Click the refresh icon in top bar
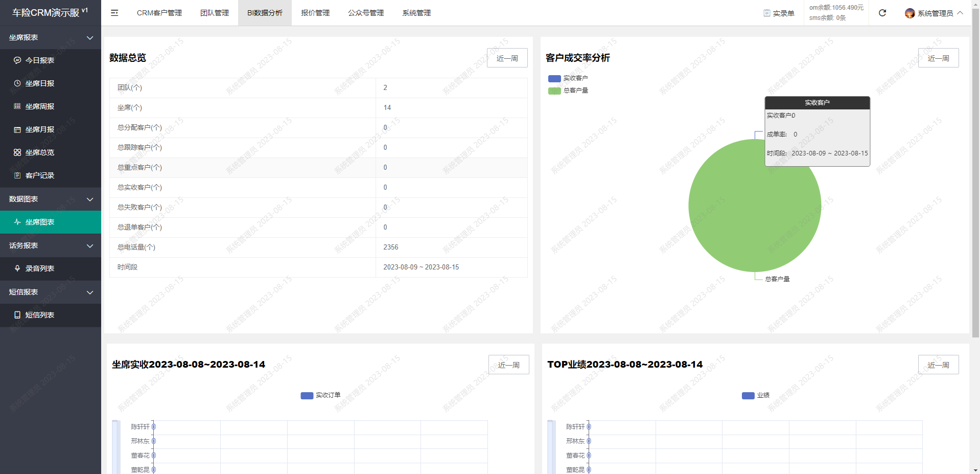The width and height of the screenshot is (980, 474). [882, 13]
